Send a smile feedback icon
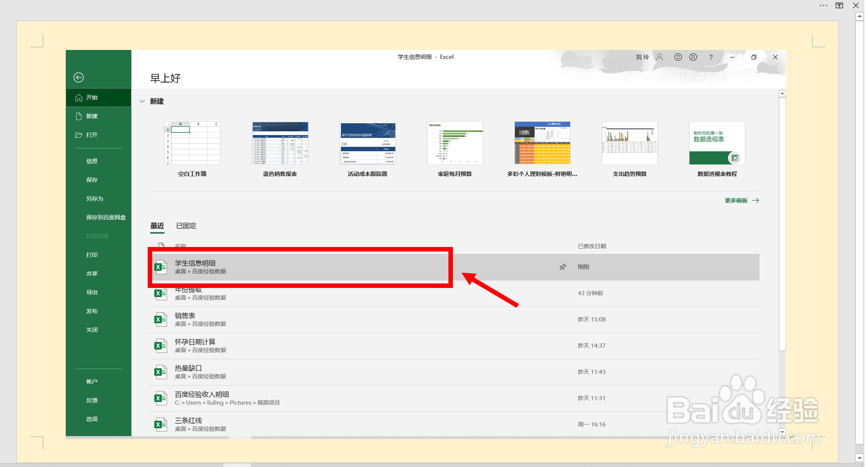This screenshot has width=868, height=467. pos(678,57)
